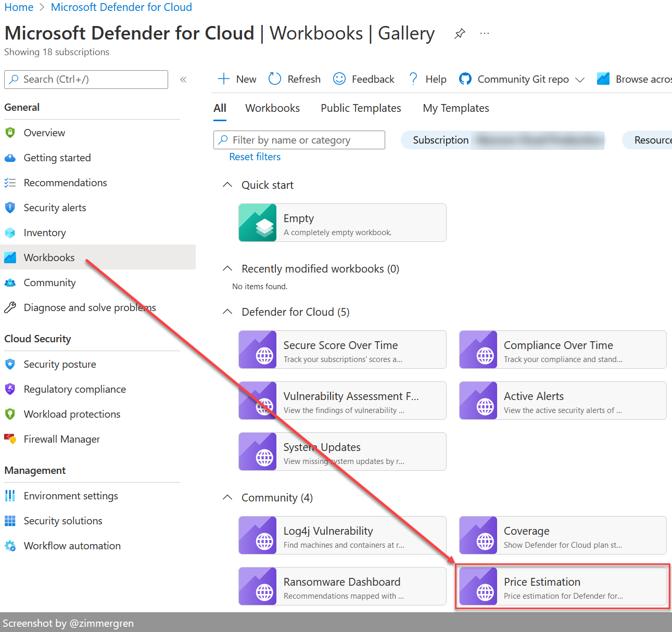Collapse the Community (4) section

[x=227, y=497]
